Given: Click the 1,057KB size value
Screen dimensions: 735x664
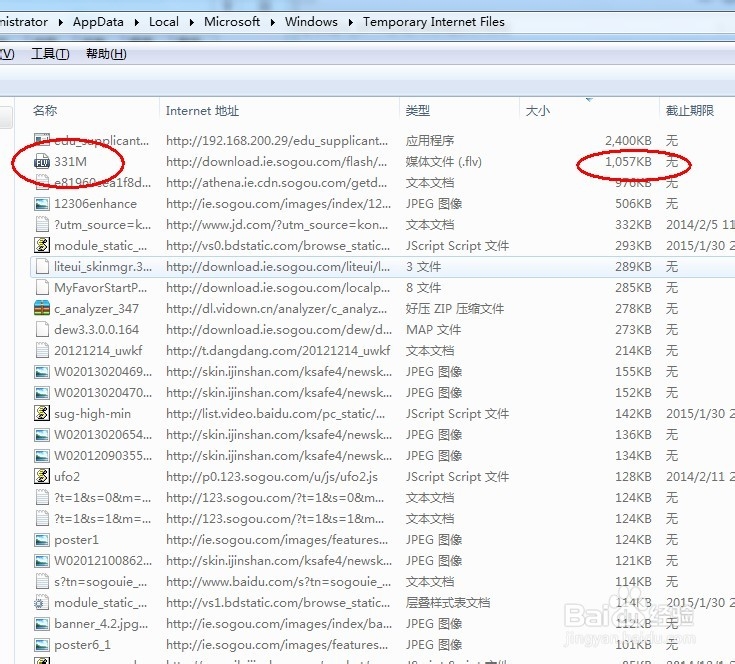Looking at the screenshot, I should tap(628, 162).
